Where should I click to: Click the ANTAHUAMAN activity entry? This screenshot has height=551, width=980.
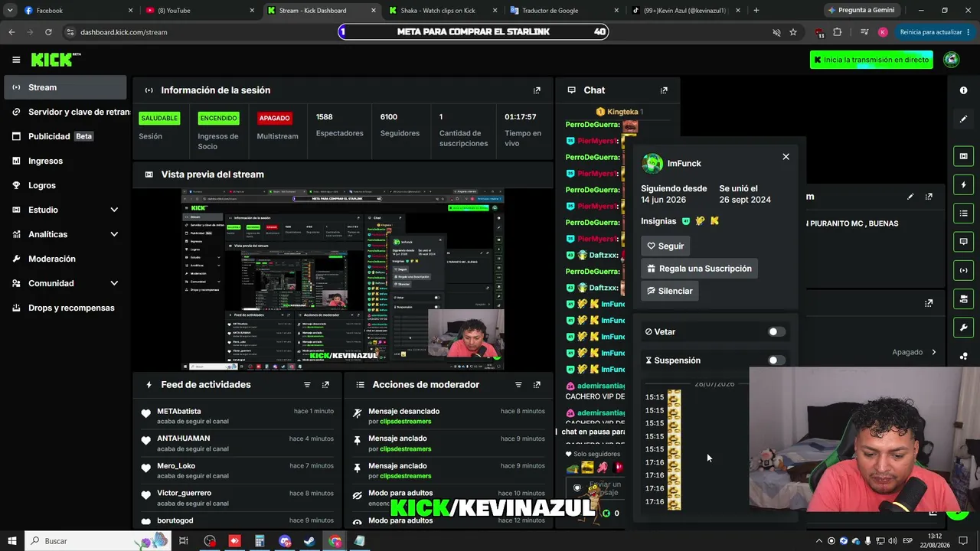(237, 443)
